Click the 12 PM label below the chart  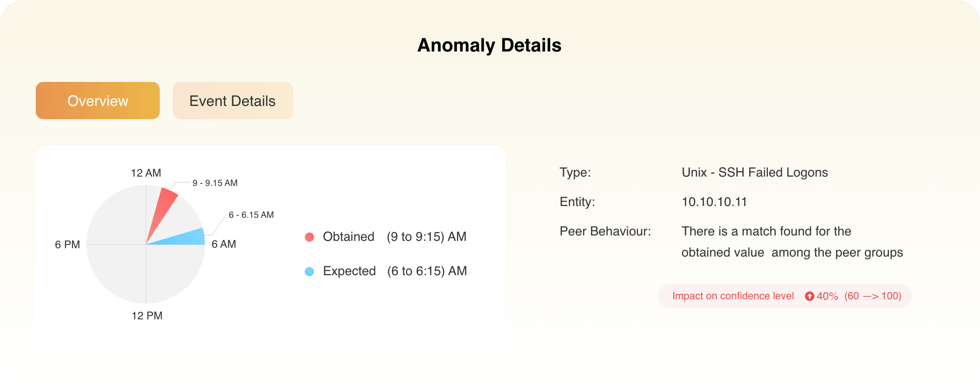click(147, 316)
